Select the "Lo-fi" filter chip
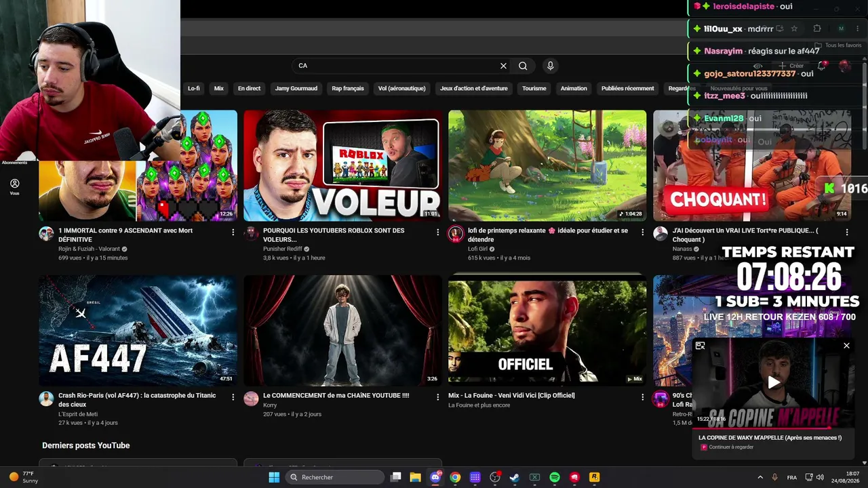Image resolution: width=868 pixels, height=488 pixels. click(x=194, y=88)
